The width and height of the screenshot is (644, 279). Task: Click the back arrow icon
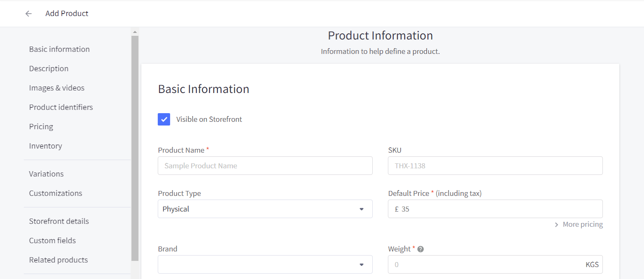tap(28, 14)
